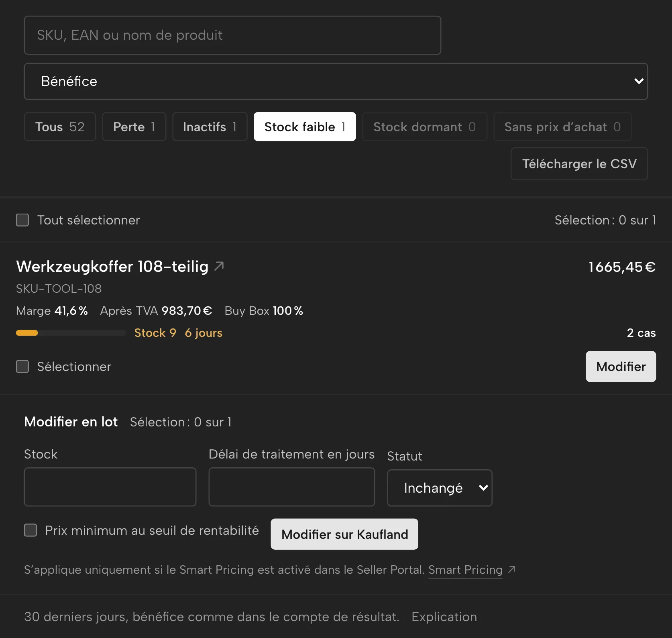The image size is (672, 638).
Task: Tick the Sélectionner checkbox for Werkzeugkoffer 108-teilig
Action: [22, 367]
